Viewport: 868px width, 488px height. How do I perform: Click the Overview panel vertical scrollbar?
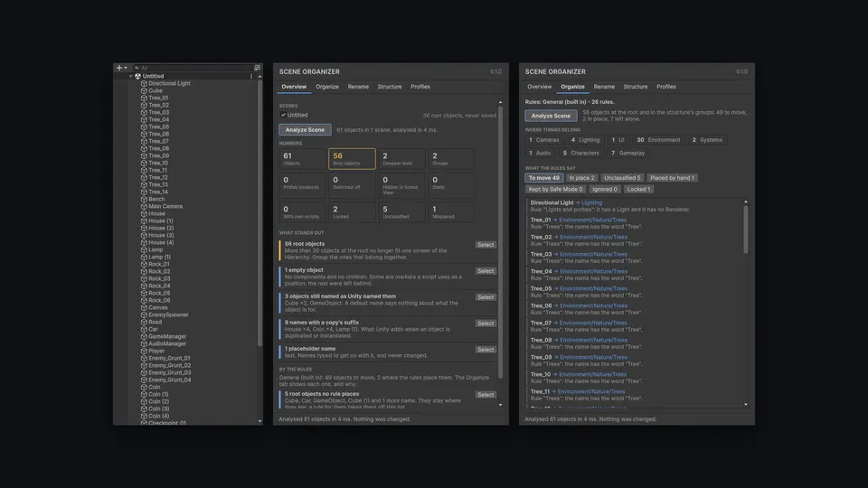tap(500, 242)
